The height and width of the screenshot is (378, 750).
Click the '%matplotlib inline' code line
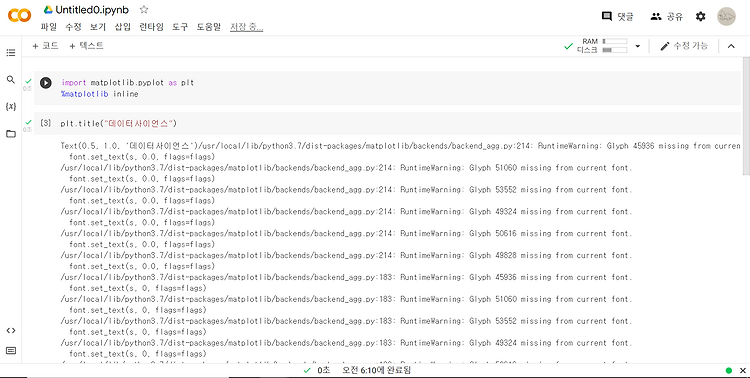[x=99, y=94]
